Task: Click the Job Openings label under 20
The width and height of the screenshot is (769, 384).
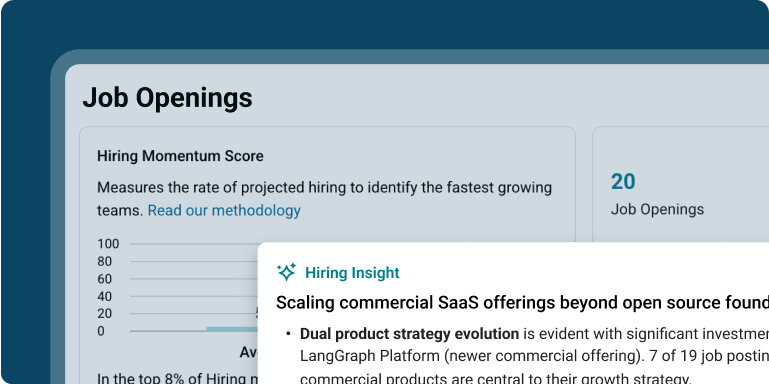Action: (657, 209)
